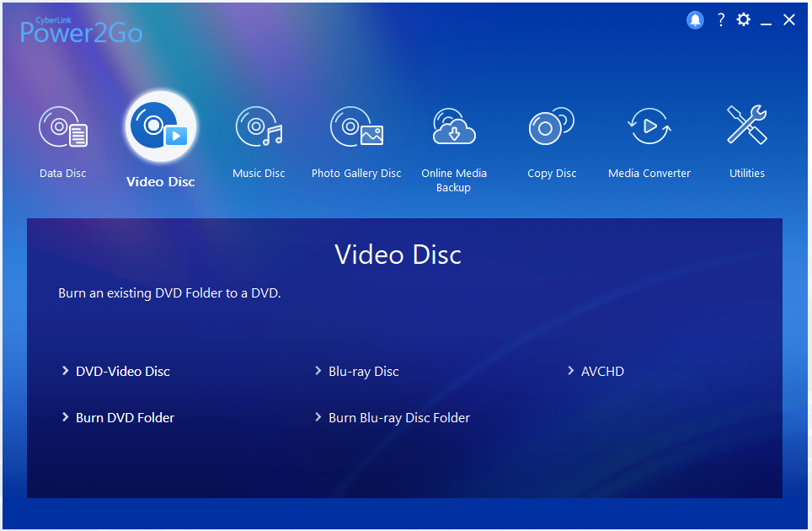
Task: Click chevron beside DVD-Video Disc
Action: pyautogui.click(x=65, y=371)
